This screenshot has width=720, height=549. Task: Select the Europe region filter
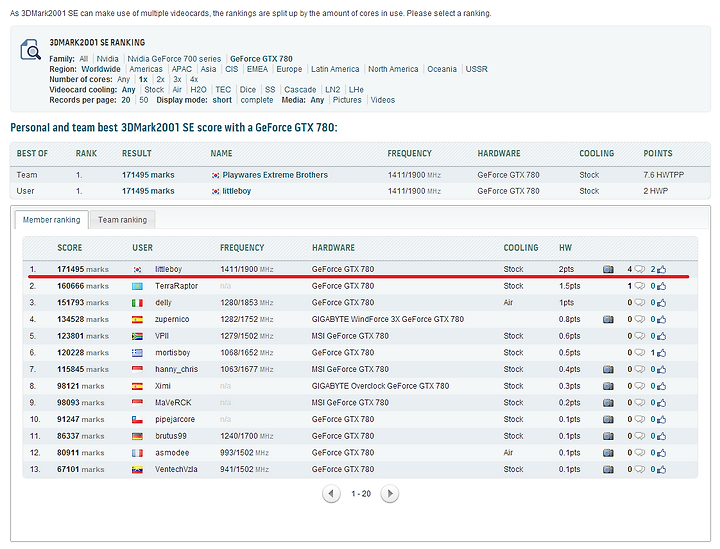coord(289,69)
